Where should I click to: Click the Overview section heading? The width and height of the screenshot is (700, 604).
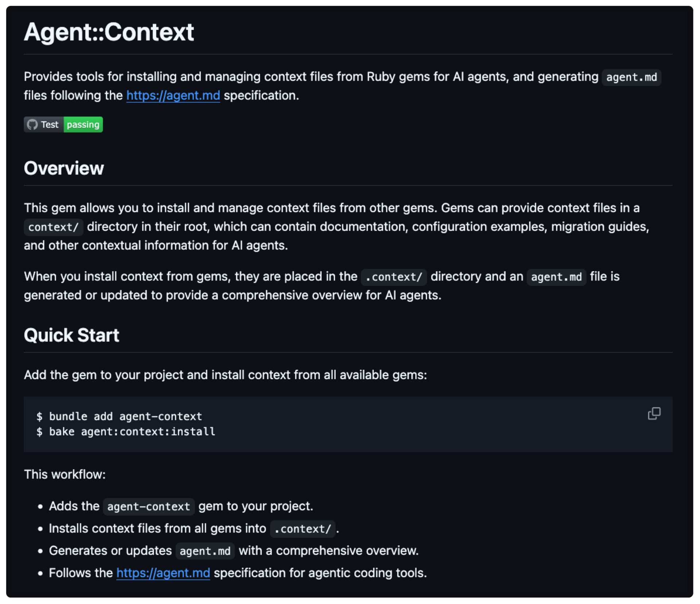click(x=64, y=168)
